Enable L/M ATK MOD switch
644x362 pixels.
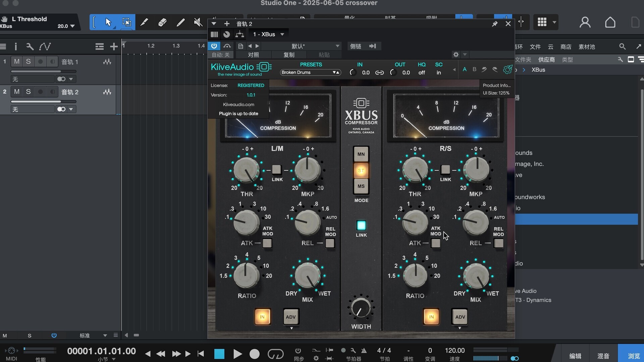[x=267, y=243]
